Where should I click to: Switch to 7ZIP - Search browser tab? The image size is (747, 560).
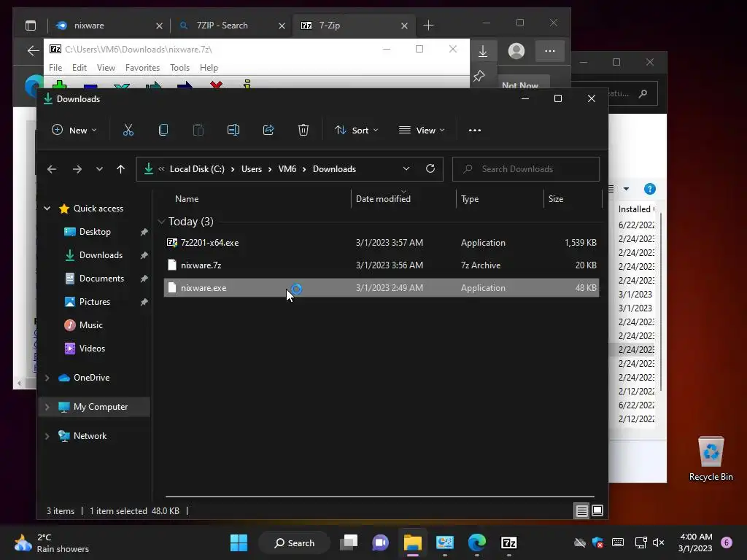click(231, 26)
